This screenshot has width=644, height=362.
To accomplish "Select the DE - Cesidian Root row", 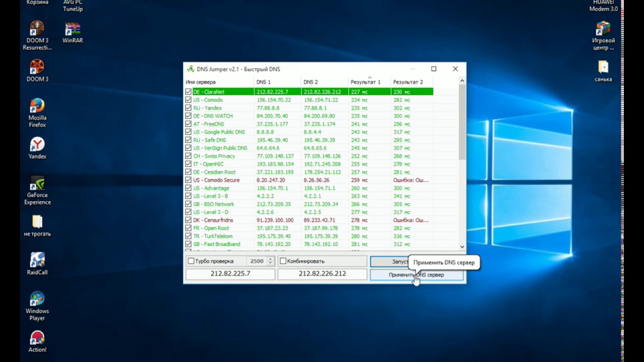I will pyautogui.click(x=308, y=172).
